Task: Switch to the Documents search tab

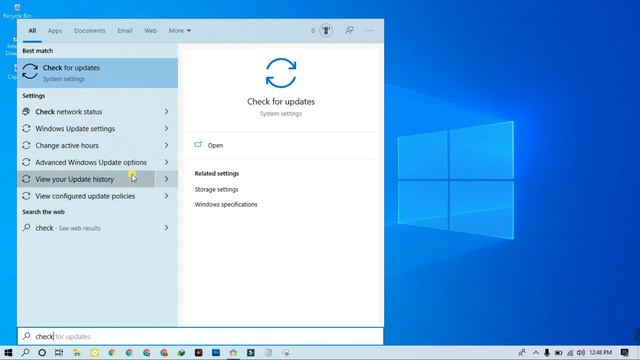Action: point(89,31)
